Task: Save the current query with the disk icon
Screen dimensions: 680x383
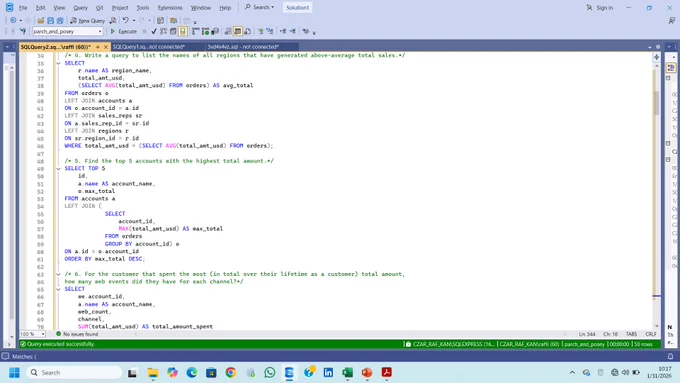Action: click(x=50, y=20)
